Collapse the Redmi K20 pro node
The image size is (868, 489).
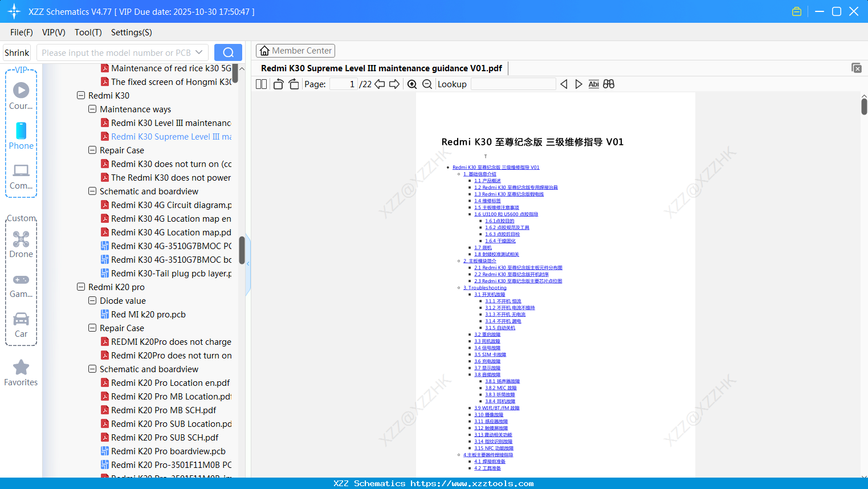81,287
